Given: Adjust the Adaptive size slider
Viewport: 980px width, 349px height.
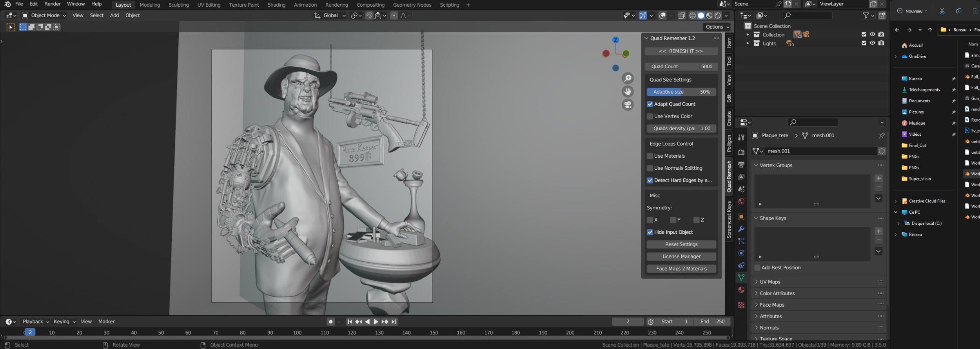Looking at the screenshot, I should click(681, 92).
